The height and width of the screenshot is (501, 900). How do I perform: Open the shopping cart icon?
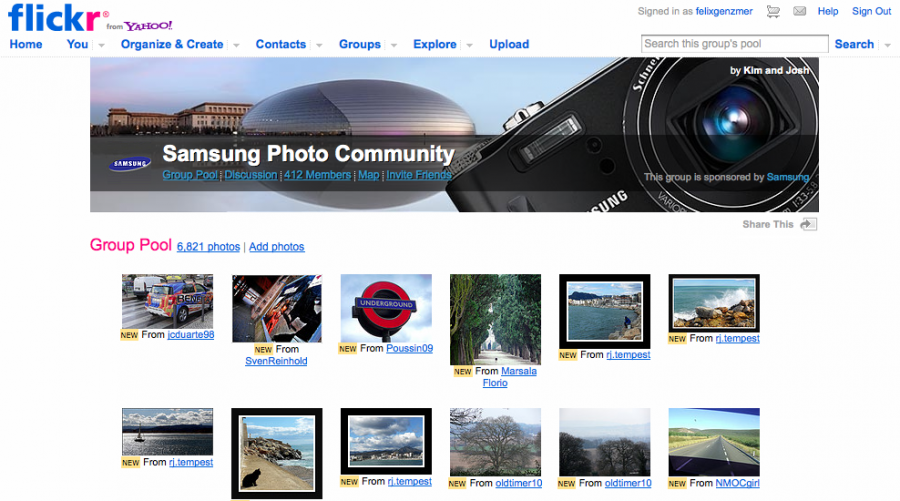click(773, 11)
